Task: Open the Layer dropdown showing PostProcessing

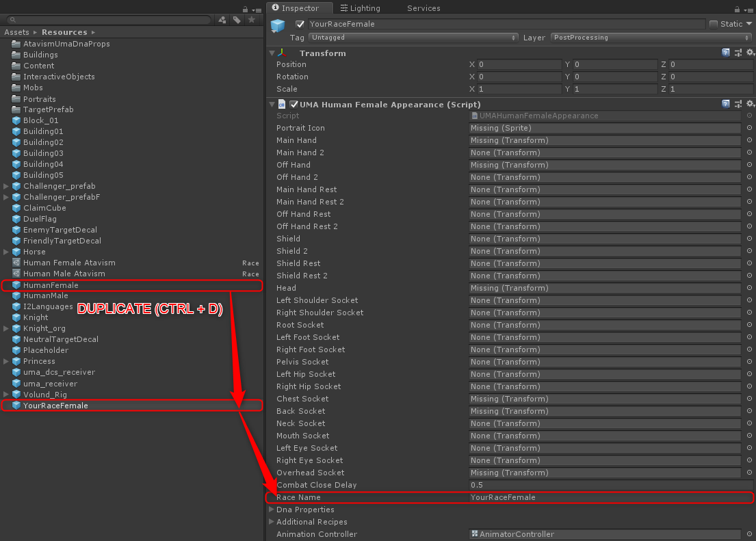Action: click(x=652, y=38)
